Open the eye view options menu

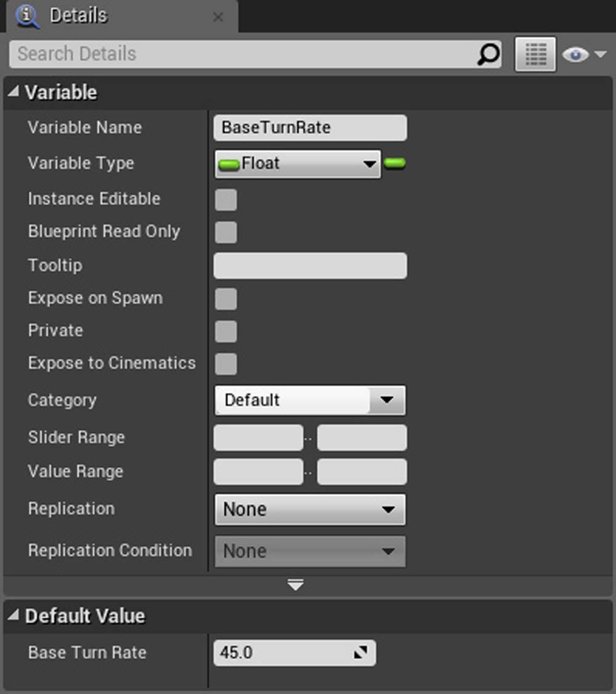pos(584,54)
